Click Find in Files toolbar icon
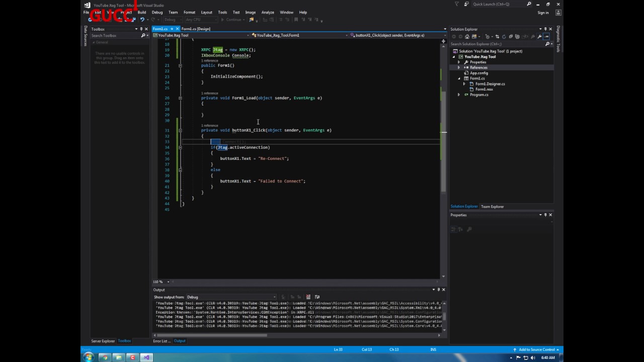Viewport: 644px width, 362px height. [252, 20]
